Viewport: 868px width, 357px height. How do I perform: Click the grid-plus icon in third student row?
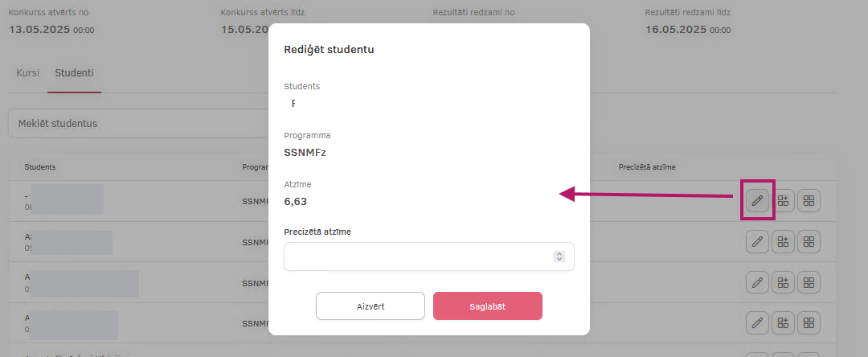point(784,282)
